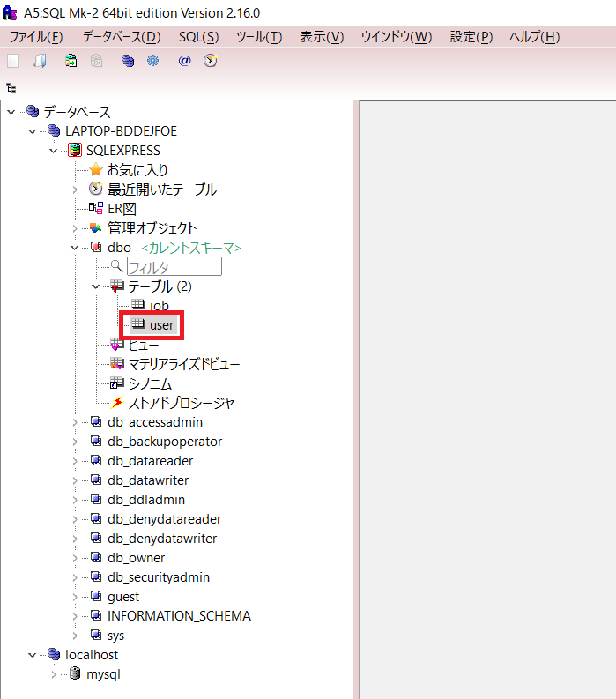Click the new document toolbar icon
The image size is (616, 699).
click(x=13, y=61)
